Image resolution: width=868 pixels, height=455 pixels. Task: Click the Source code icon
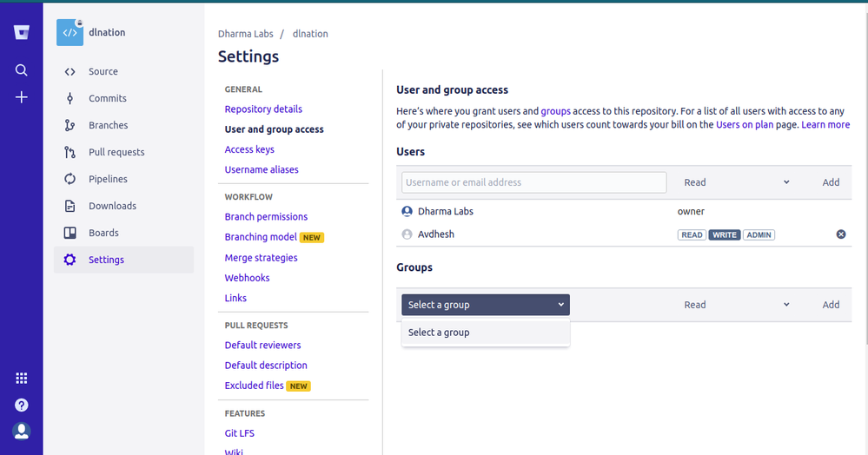(70, 71)
